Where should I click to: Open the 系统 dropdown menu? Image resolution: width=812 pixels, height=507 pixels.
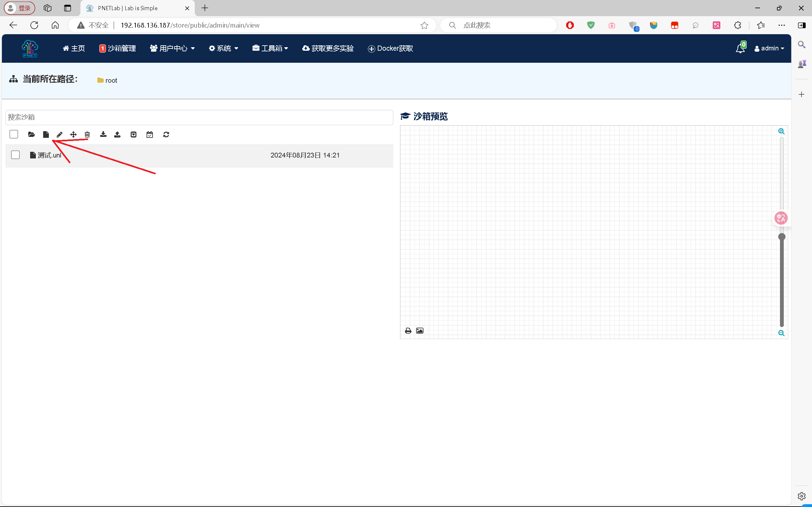pos(224,48)
